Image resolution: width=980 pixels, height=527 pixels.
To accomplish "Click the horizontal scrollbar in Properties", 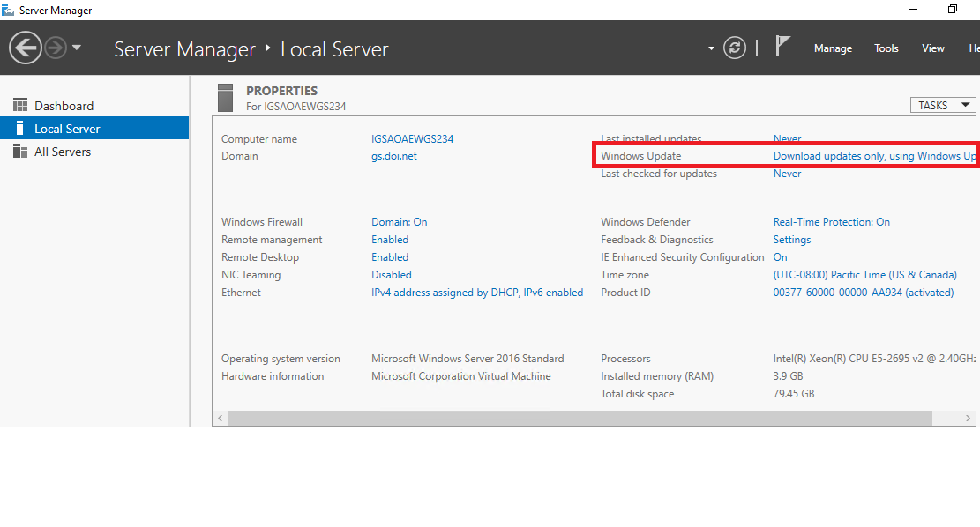I will coord(580,418).
